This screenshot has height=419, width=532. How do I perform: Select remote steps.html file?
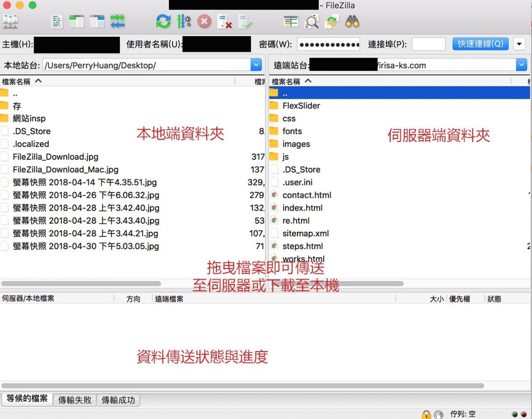(x=399, y=246)
